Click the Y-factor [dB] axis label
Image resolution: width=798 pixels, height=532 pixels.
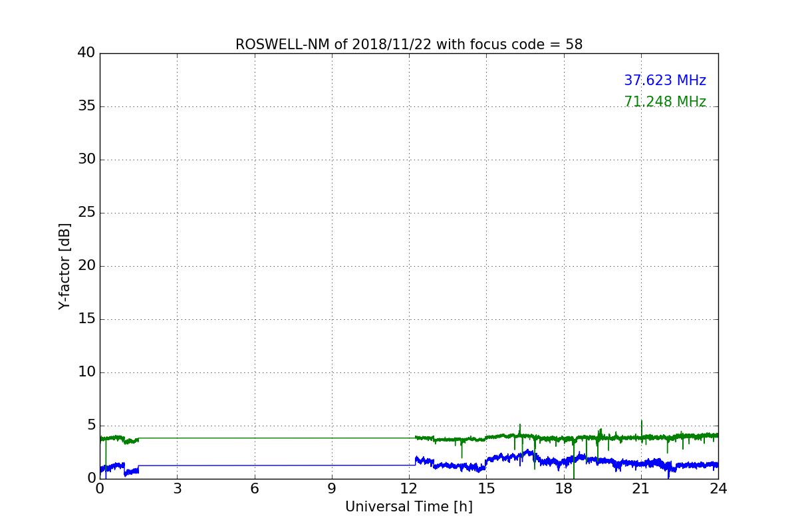65,266
